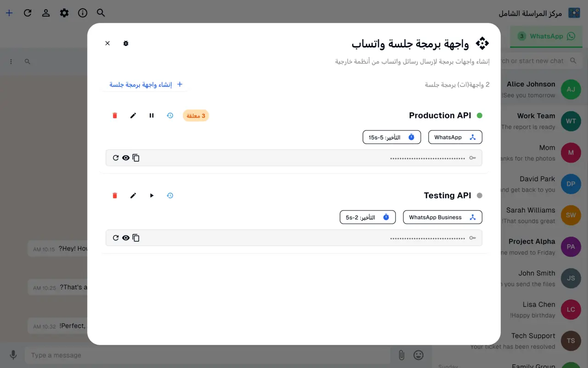Click the Production API green status dot
The height and width of the screenshot is (368, 588).
[x=480, y=115]
